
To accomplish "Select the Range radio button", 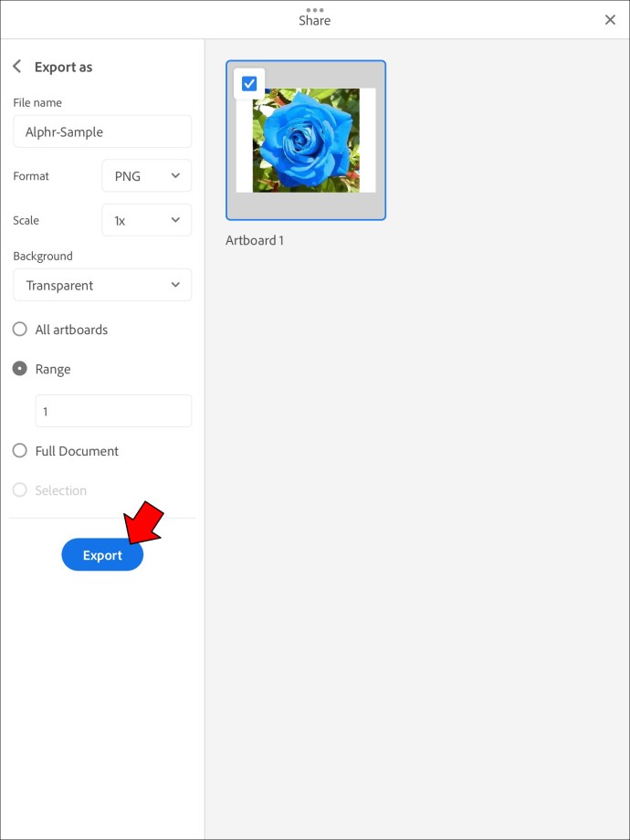I will coord(20,369).
